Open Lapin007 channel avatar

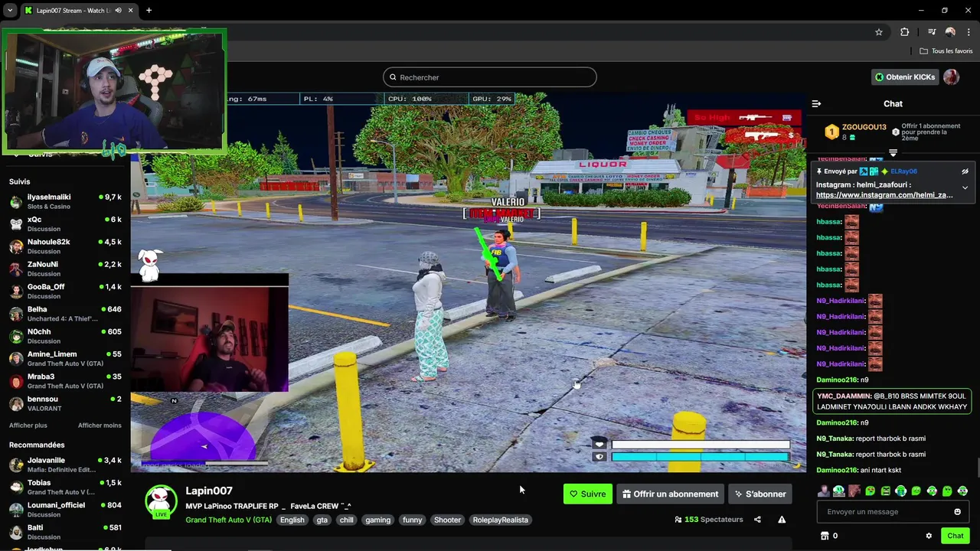(161, 502)
